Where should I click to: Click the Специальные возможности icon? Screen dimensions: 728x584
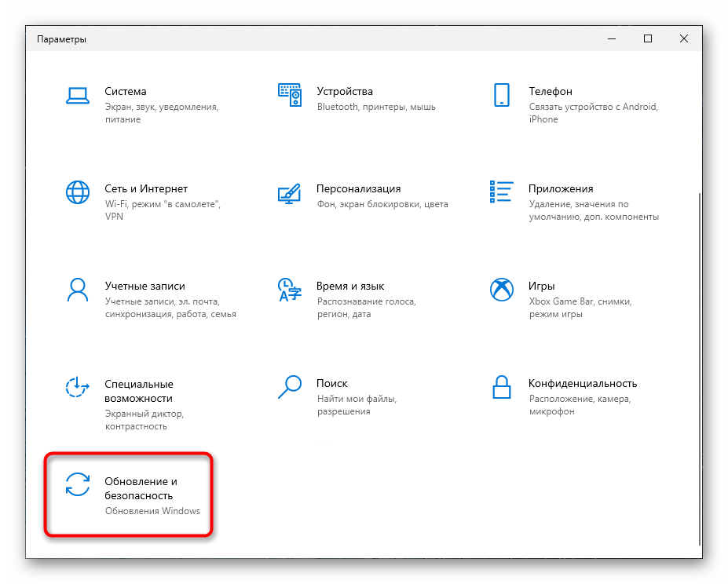(x=77, y=387)
